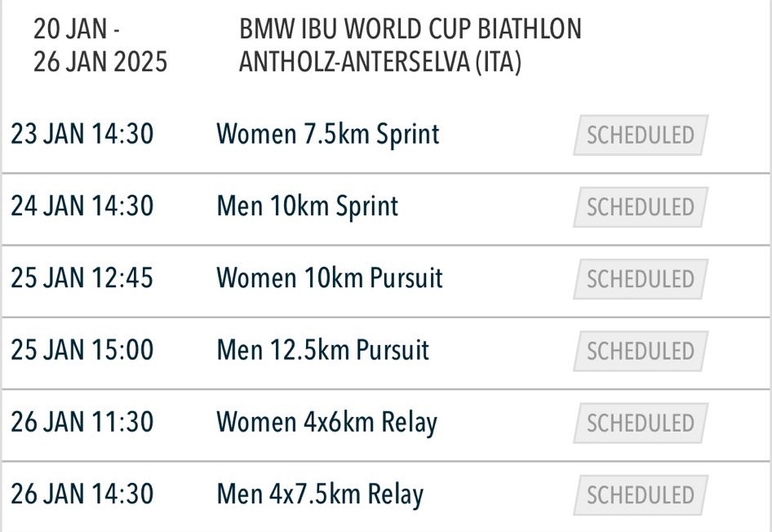Image resolution: width=772 pixels, height=532 pixels.
Task: Select the 23 Jan 14:30 start time
Action: [82, 134]
